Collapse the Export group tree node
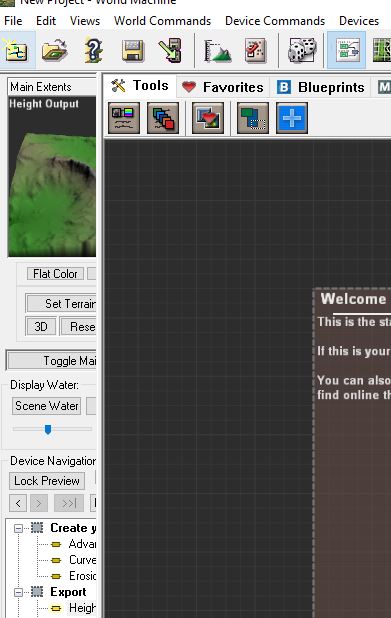Screen dimensions: 391x618 (18, 592)
